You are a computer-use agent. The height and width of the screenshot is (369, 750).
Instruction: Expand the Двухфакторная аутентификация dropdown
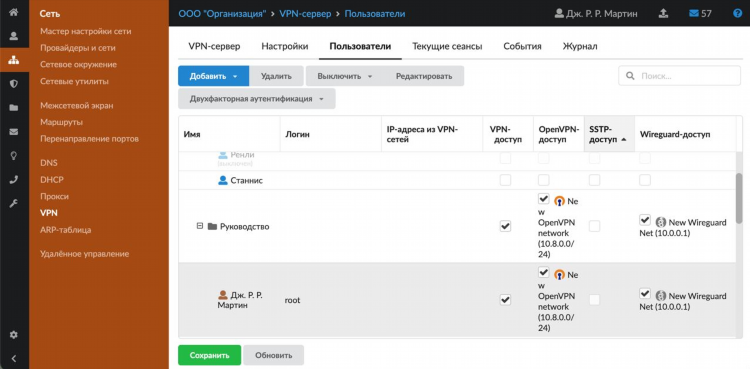pos(257,99)
